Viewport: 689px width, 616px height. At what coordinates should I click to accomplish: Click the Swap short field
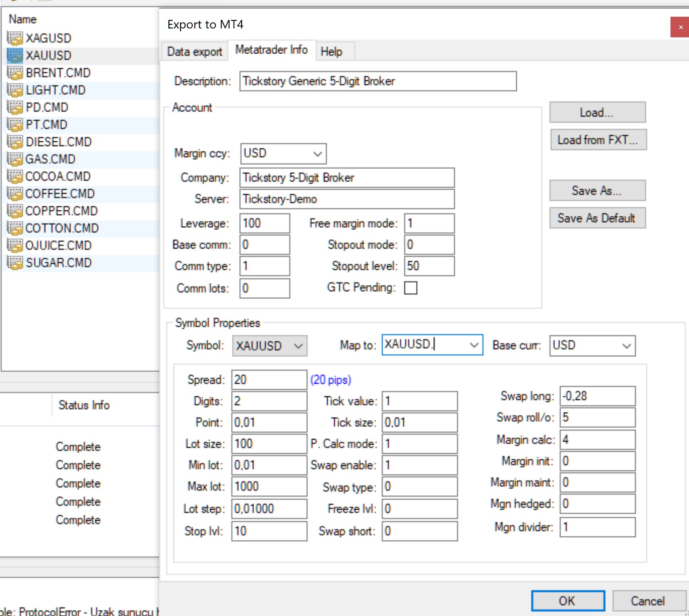420,531
